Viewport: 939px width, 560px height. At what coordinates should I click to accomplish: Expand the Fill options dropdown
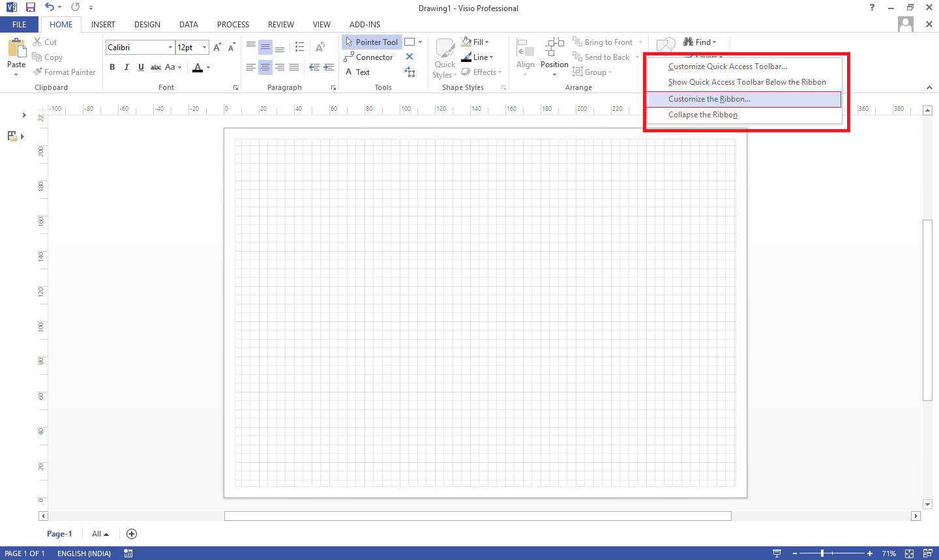(x=486, y=42)
